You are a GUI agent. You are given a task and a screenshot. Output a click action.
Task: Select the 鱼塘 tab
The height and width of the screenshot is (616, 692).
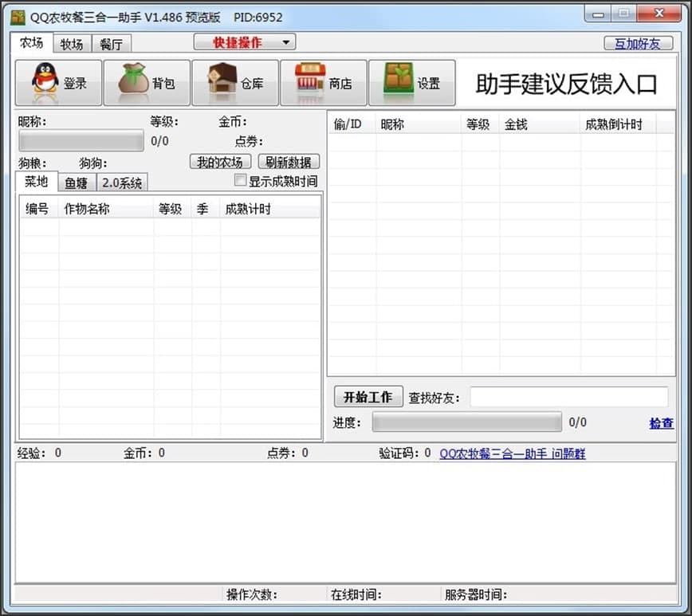(76, 182)
